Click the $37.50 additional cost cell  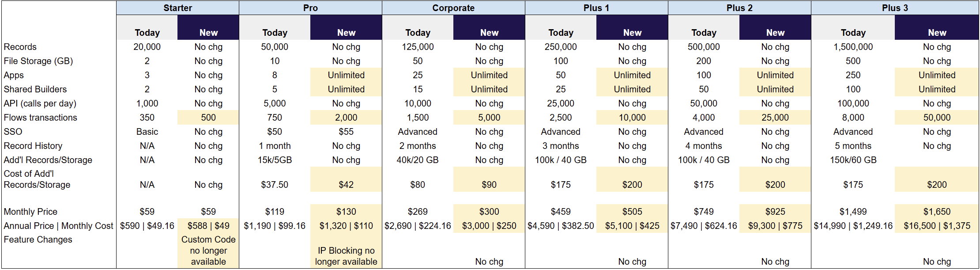click(x=275, y=185)
